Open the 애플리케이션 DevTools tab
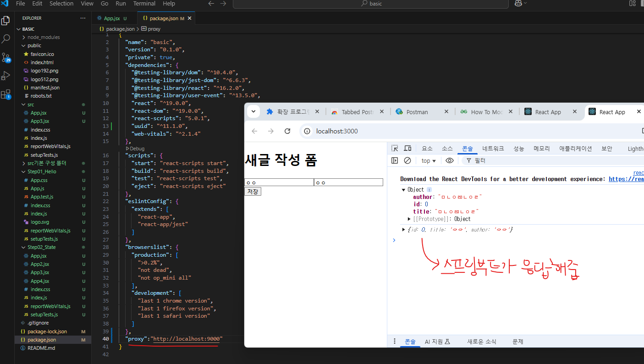 [x=576, y=148]
